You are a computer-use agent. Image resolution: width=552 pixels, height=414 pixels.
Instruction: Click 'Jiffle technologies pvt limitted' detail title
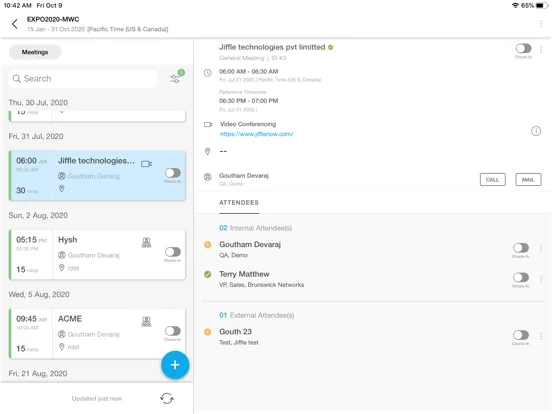272,47
